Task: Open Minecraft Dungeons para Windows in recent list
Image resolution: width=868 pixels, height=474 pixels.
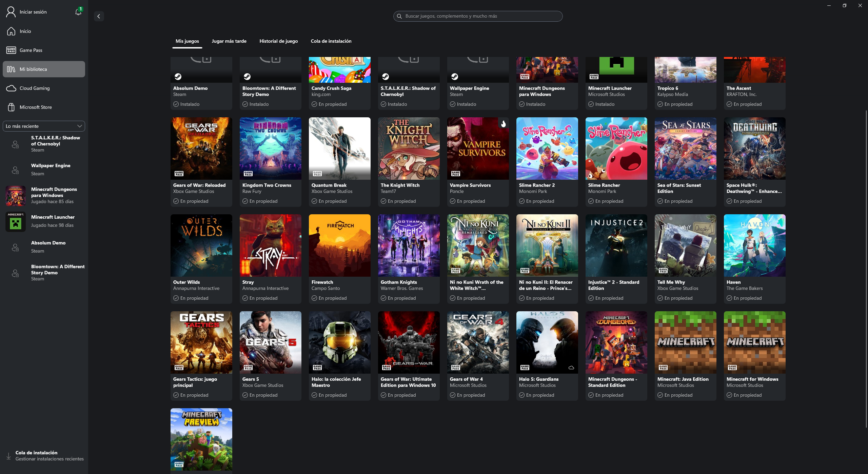Action: tap(44, 196)
